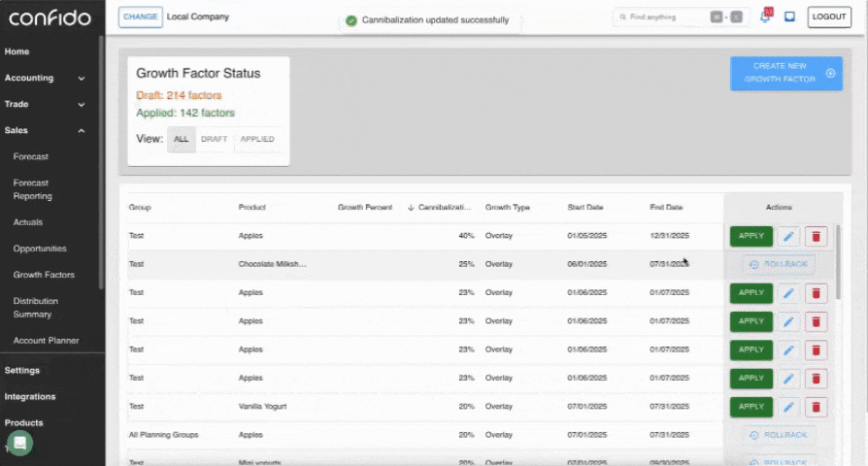Switch view filter to ALL

(x=181, y=139)
